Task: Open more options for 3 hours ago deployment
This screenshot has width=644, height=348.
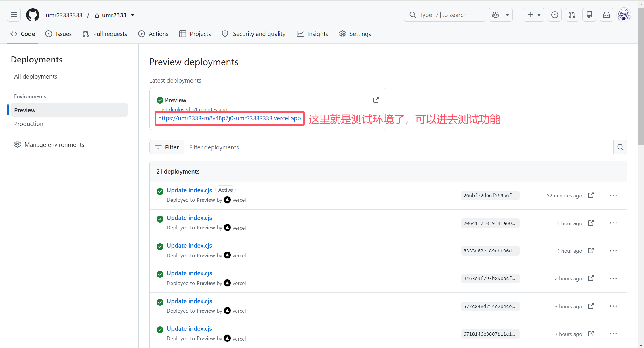Action: tap(613, 306)
